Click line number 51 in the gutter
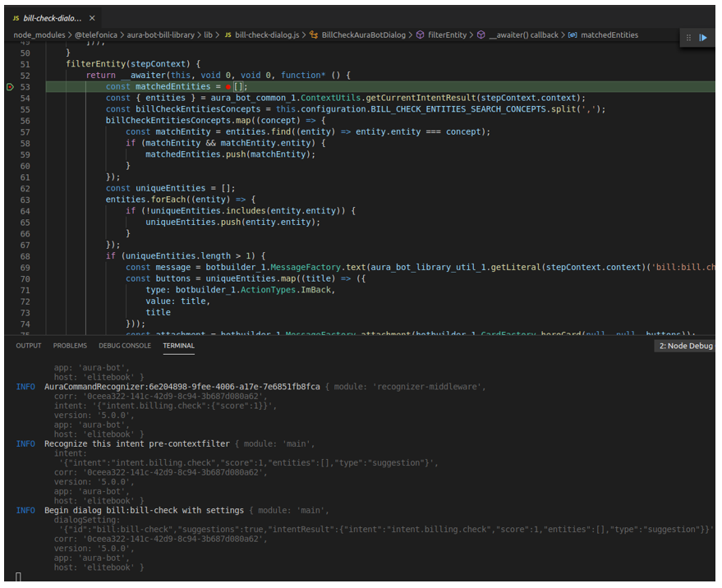This screenshot has height=588, width=722. point(25,64)
